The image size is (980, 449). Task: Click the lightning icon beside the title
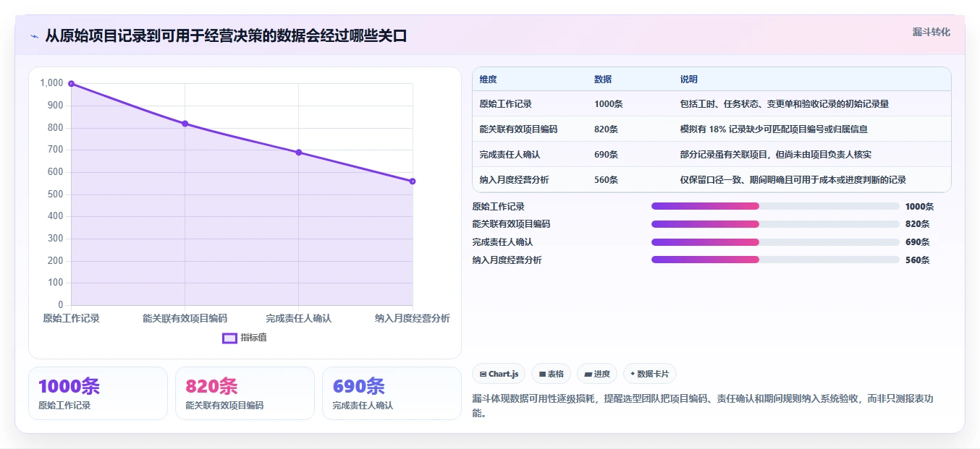(34, 36)
